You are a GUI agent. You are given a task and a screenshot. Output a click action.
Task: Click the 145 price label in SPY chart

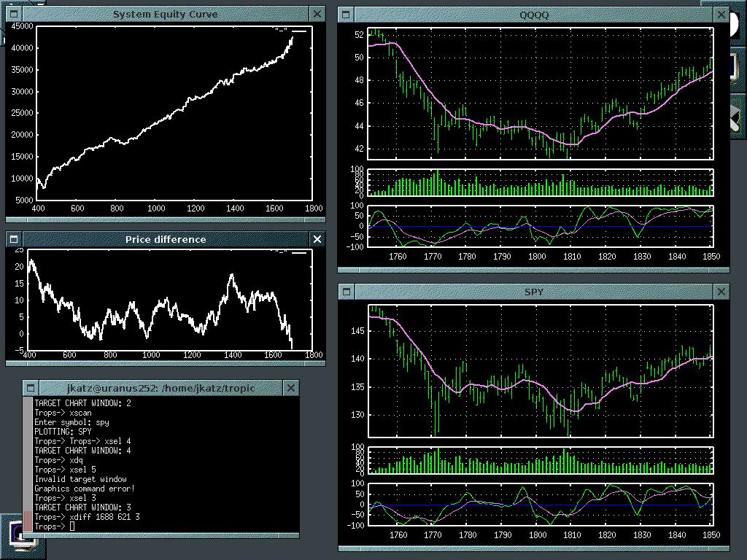[357, 331]
